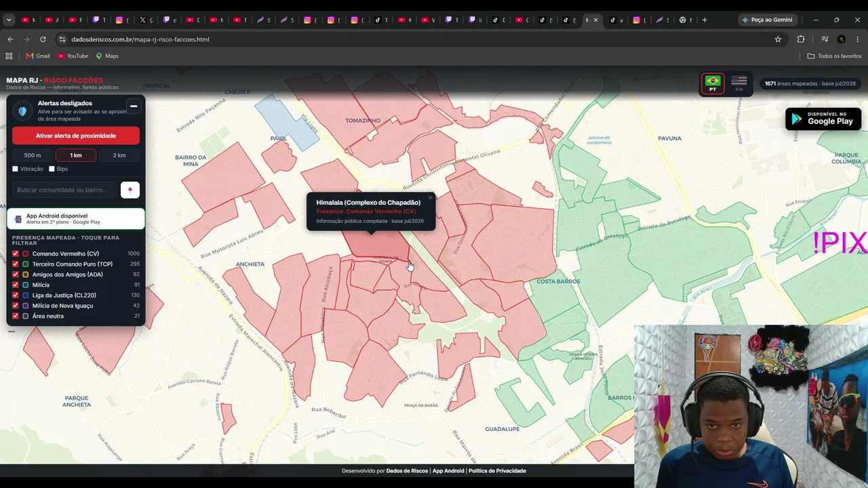Select the 1 km radius option

(x=76, y=155)
